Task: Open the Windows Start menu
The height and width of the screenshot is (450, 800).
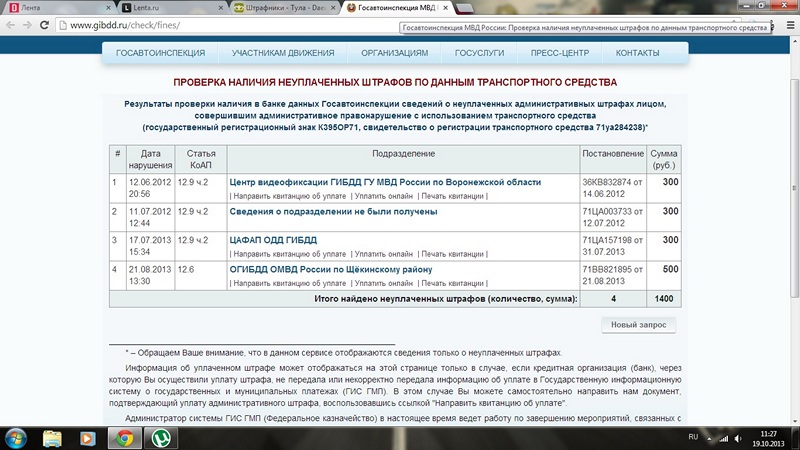Action: (17, 437)
